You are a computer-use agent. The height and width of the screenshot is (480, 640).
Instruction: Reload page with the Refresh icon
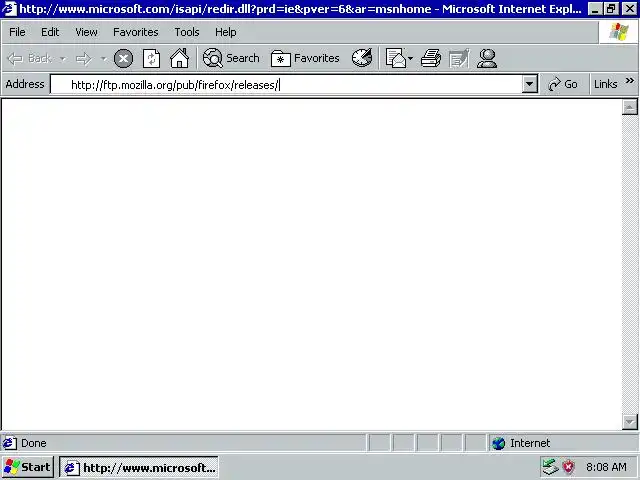click(x=151, y=59)
